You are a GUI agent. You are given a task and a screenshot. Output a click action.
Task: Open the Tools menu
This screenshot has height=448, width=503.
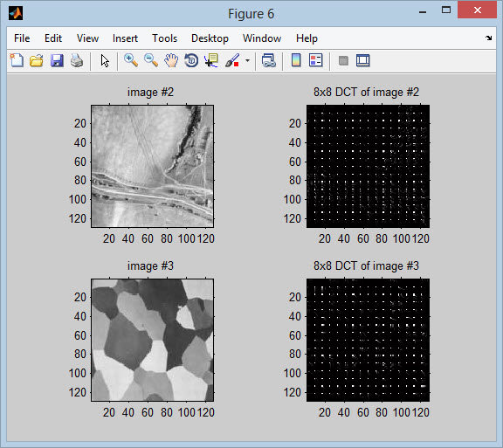(x=164, y=38)
